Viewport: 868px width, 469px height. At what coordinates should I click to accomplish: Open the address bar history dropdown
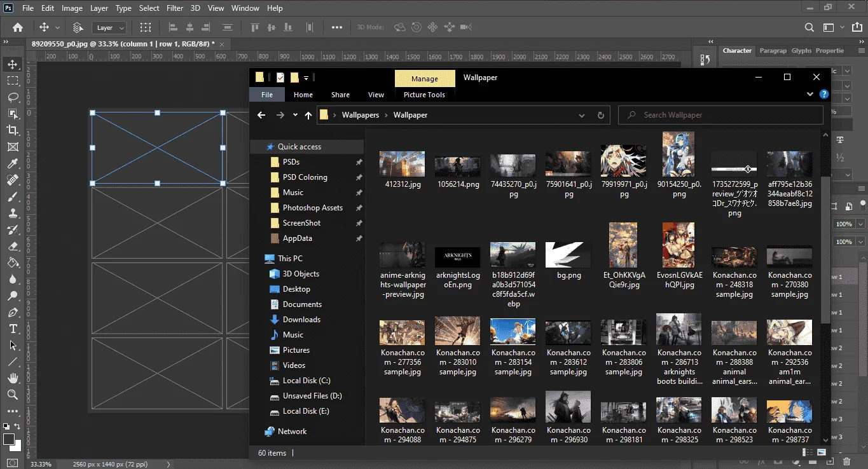tap(582, 116)
